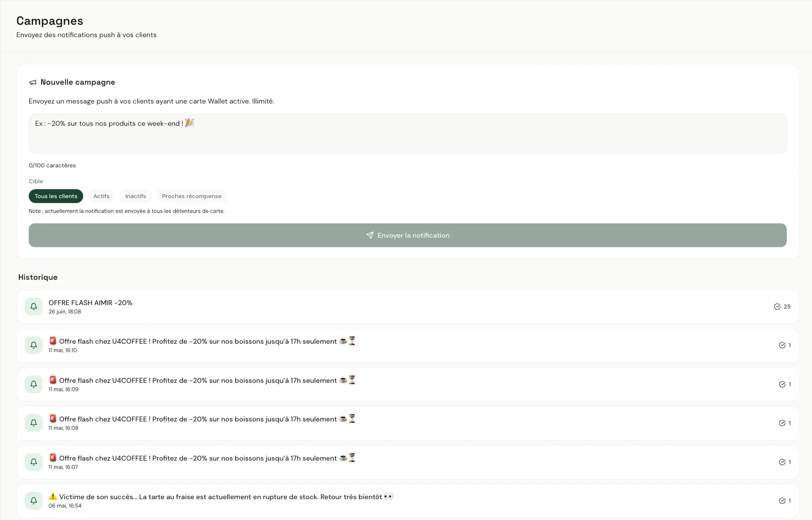Click bell icon for 11 mai 16:10 campaign
Viewport: 812px width, 520px height.
(34, 345)
